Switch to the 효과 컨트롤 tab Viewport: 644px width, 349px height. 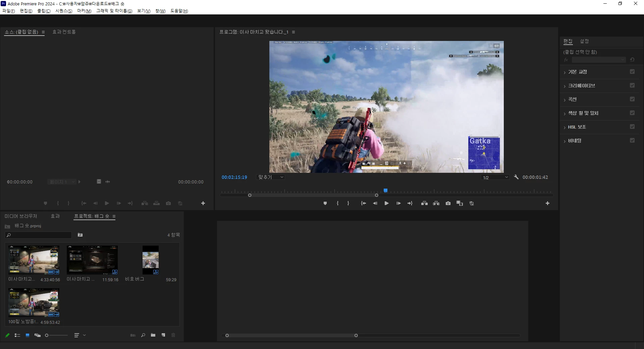tap(64, 32)
